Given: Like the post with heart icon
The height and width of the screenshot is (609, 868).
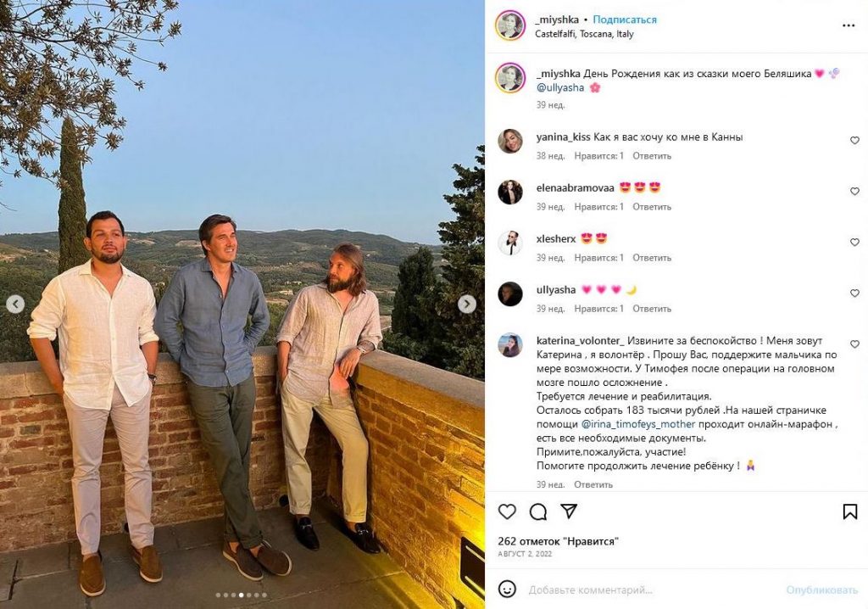Looking at the screenshot, I should [507, 511].
